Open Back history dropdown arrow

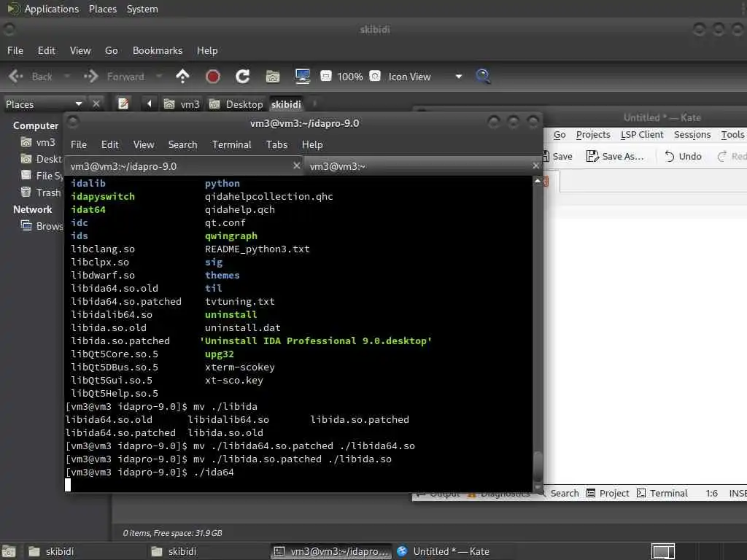click(x=66, y=76)
